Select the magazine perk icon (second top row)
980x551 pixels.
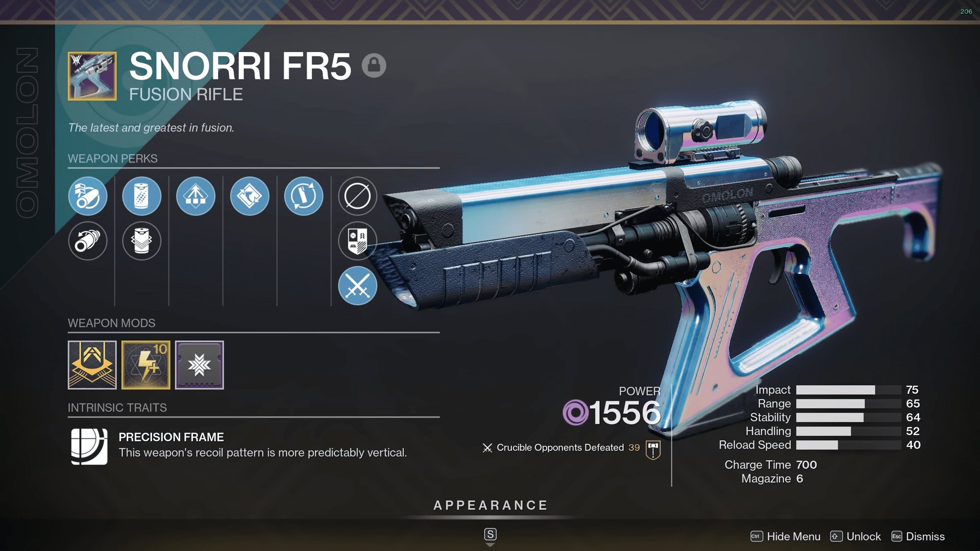tap(141, 196)
